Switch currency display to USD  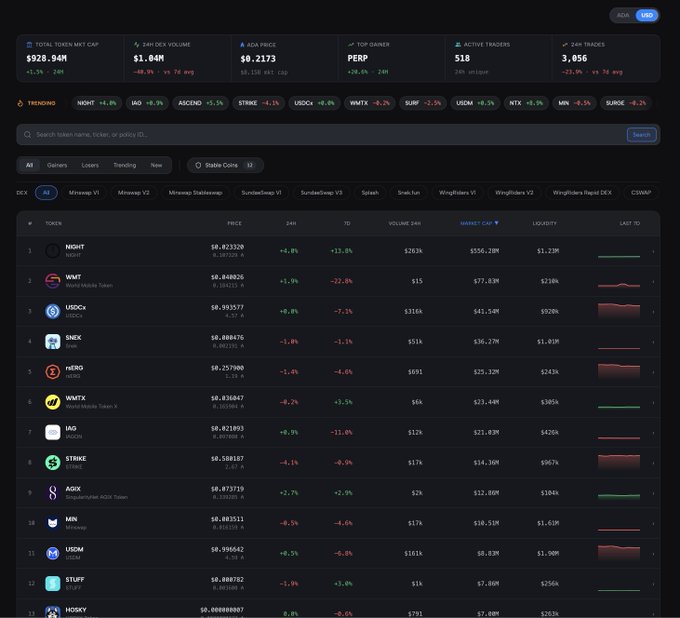(647, 15)
